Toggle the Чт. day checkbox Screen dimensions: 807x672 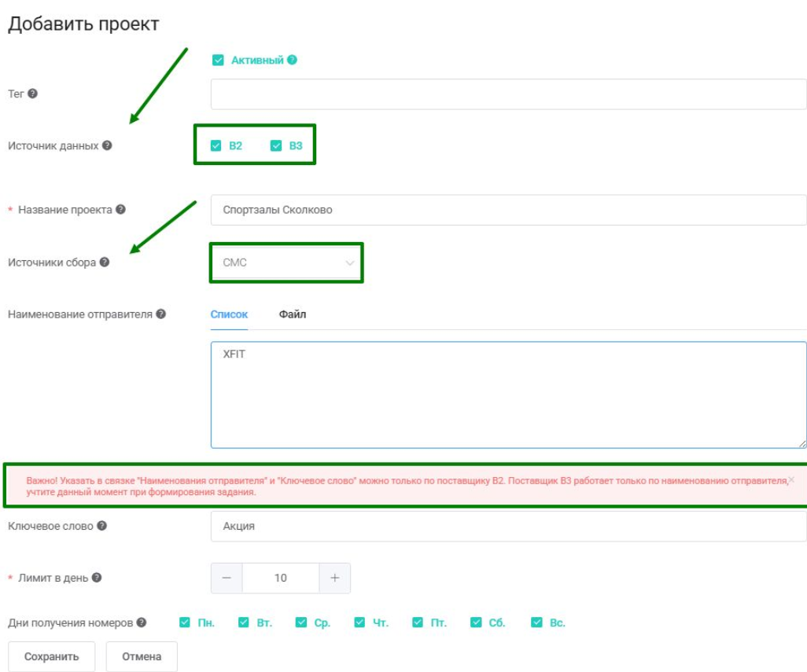[x=359, y=622]
